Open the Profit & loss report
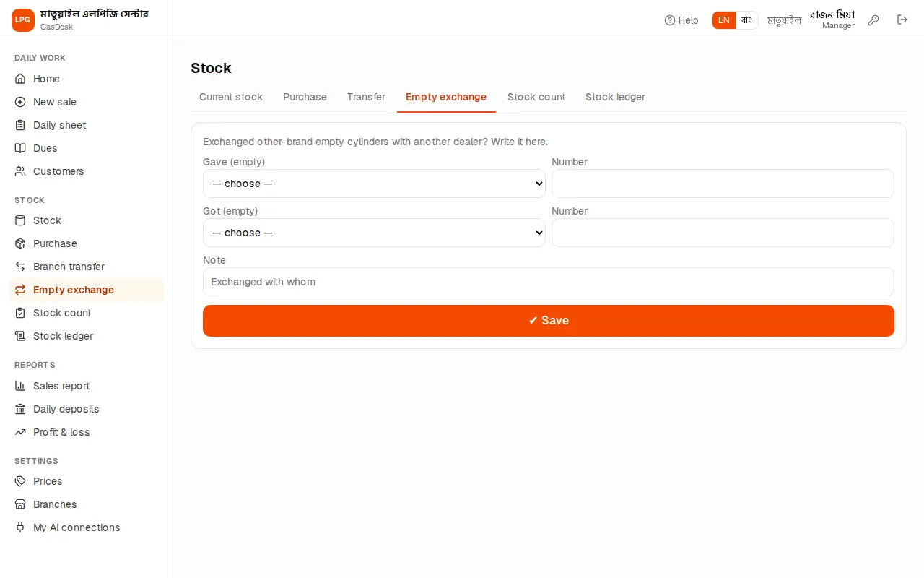 click(61, 432)
